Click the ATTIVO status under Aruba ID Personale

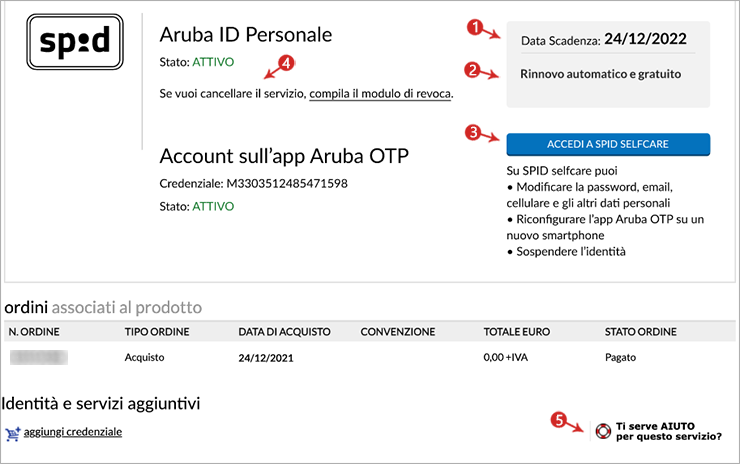click(213, 62)
